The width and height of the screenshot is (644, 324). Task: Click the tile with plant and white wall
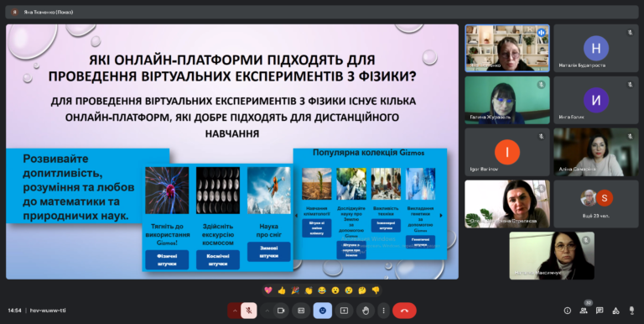(x=506, y=204)
